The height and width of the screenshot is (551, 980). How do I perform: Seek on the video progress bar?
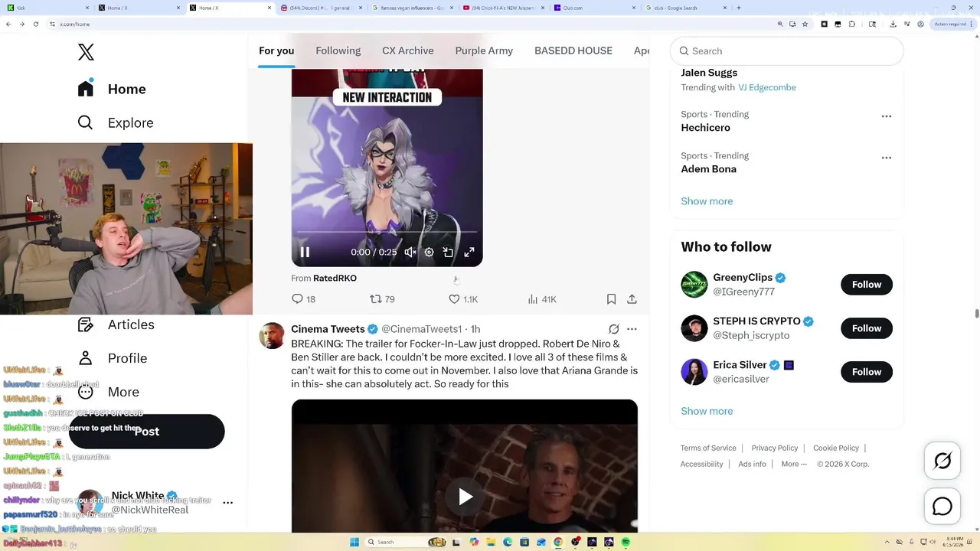pos(387,231)
